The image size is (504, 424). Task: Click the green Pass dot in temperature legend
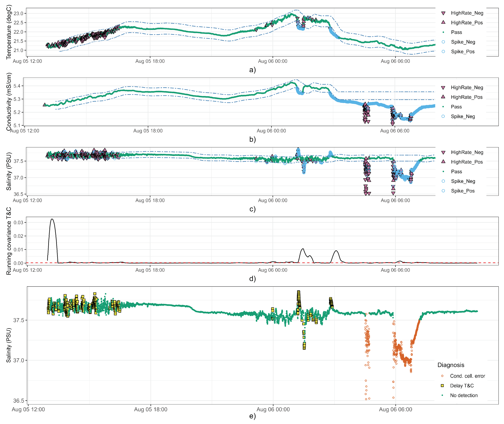443,32
